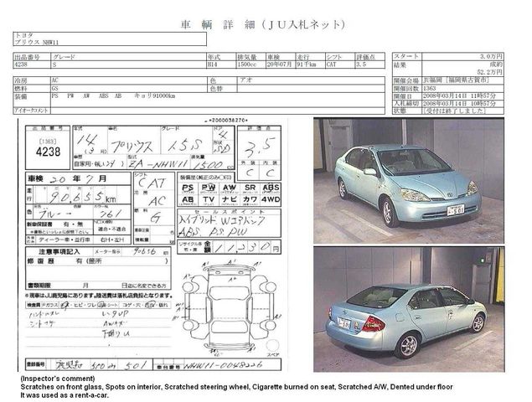
Task: Select the AW equipment box on the sheet
Action: 229,188
